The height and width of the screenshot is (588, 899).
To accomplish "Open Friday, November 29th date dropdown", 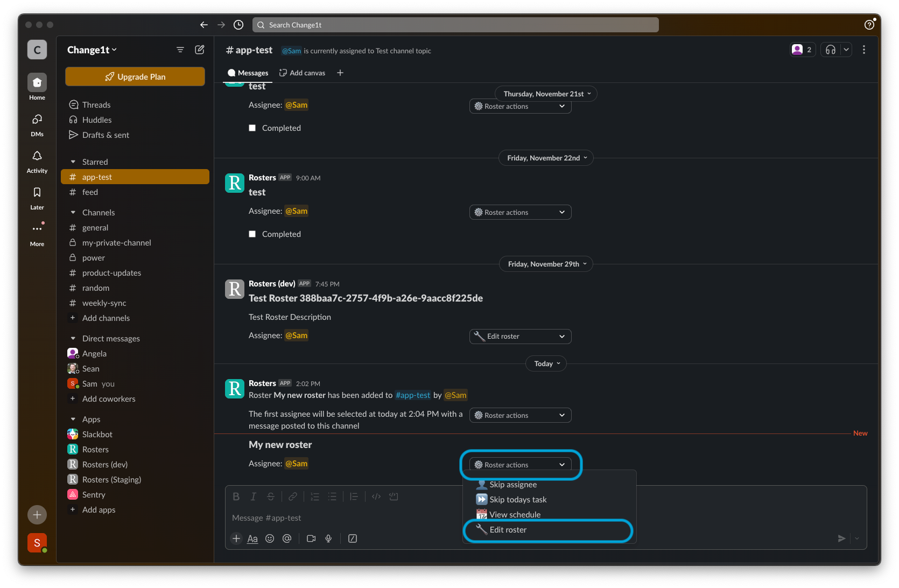I will [x=546, y=264].
